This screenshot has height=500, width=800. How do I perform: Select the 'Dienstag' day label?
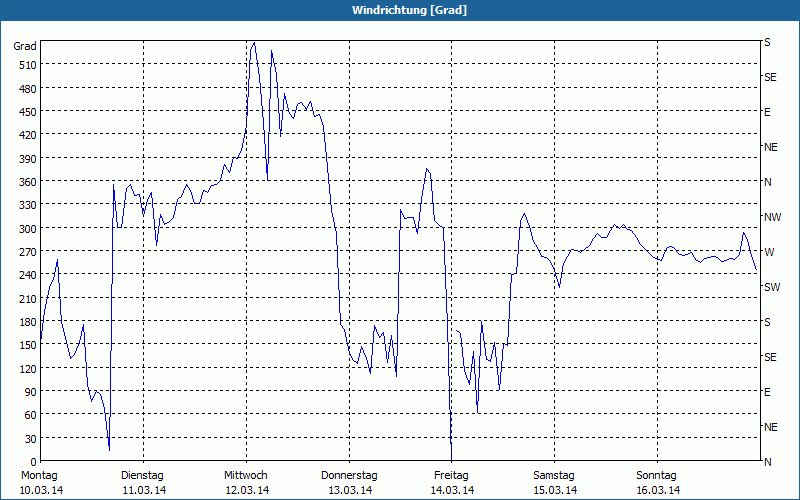pos(142,476)
